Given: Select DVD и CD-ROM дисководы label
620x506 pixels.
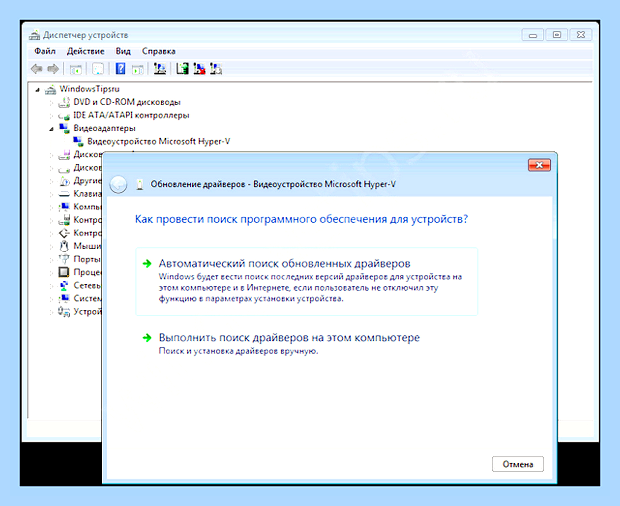Looking at the screenshot, I should tap(127, 102).
